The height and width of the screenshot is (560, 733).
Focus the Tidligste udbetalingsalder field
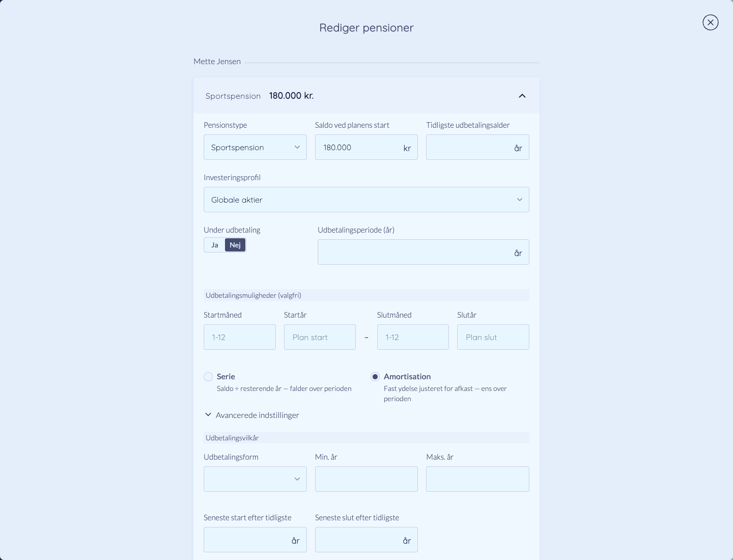(x=477, y=147)
